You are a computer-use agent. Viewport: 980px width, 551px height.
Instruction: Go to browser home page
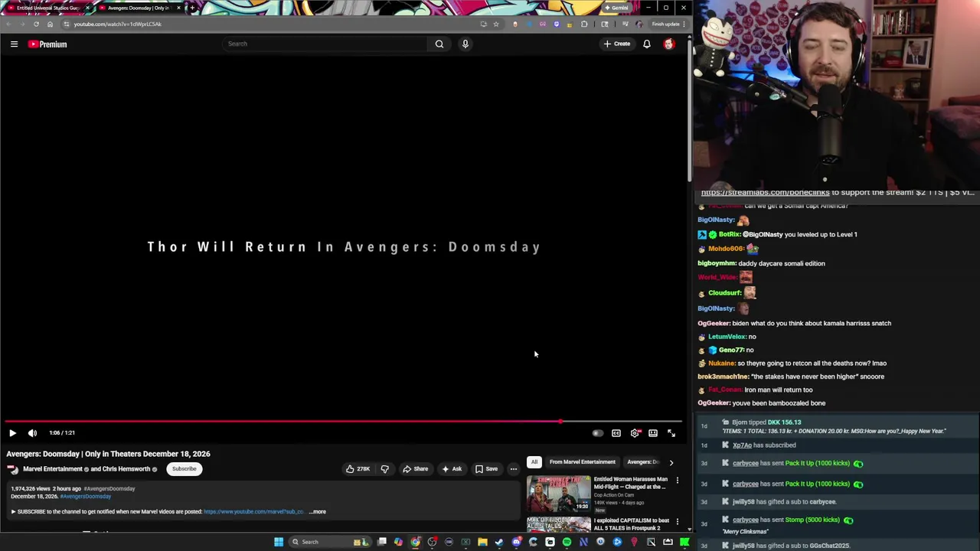(50, 24)
